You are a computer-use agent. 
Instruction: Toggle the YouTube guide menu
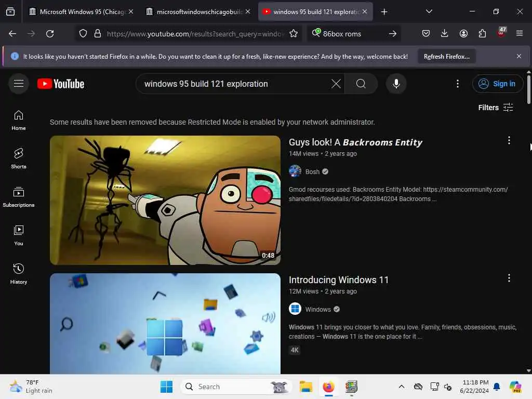pyautogui.click(x=19, y=84)
